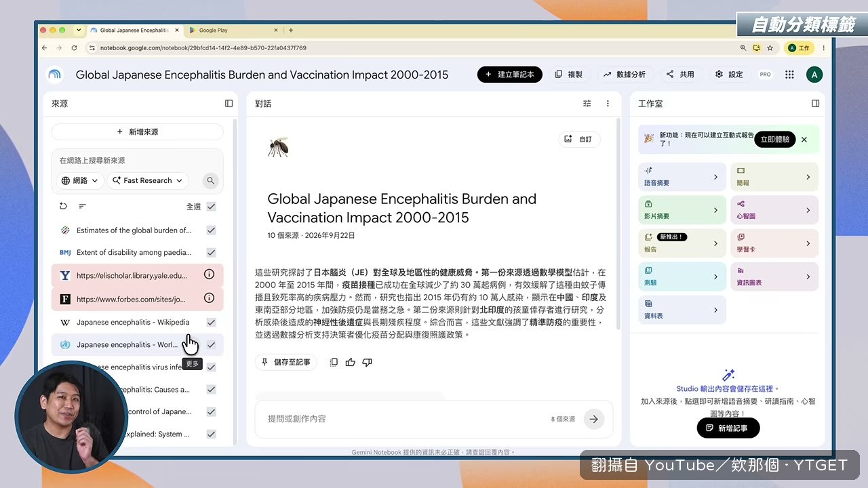The height and width of the screenshot is (488, 868).
Task: Click the 來源 list vertical scrollbar
Action: tap(235, 281)
